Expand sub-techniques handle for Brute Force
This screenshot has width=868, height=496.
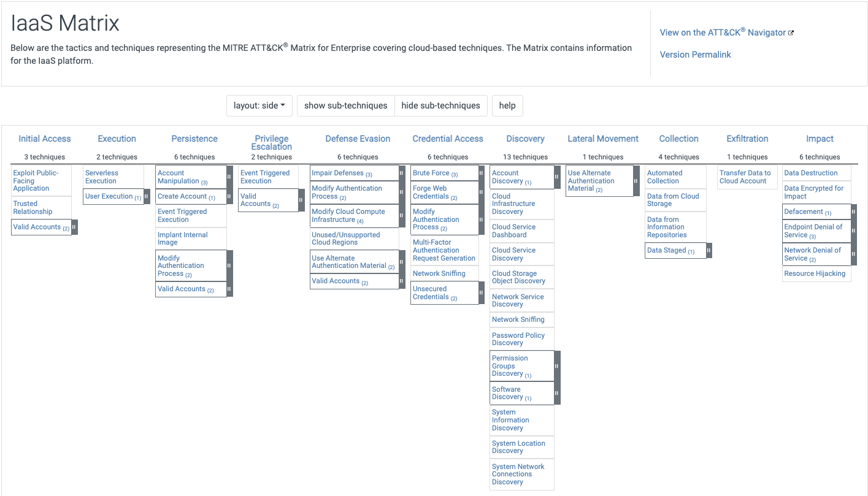[x=482, y=173]
